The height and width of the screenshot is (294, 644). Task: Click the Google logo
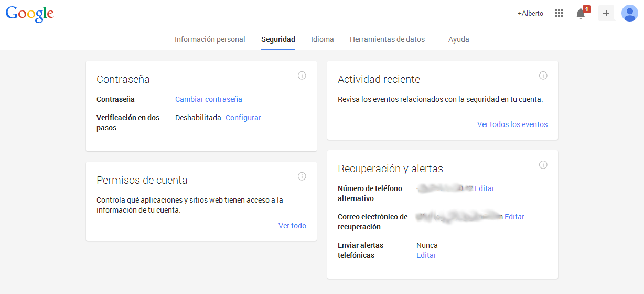(30, 14)
